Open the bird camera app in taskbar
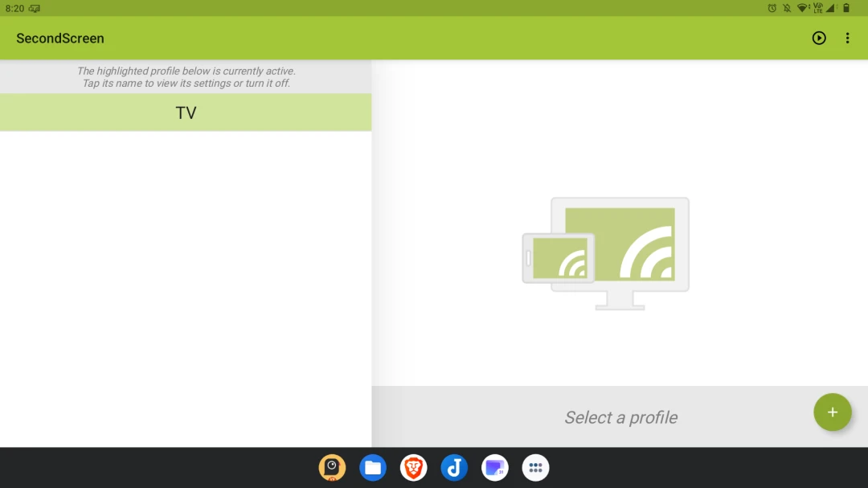Image resolution: width=868 pixels, height=488 pixels. tap(332, 468)
